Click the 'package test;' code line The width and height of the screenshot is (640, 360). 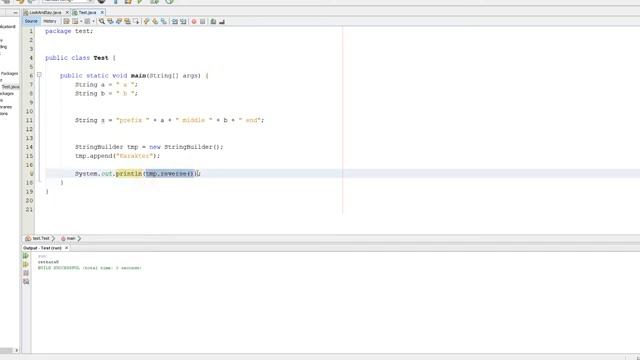pyautogui.click(x=69, y=31)
